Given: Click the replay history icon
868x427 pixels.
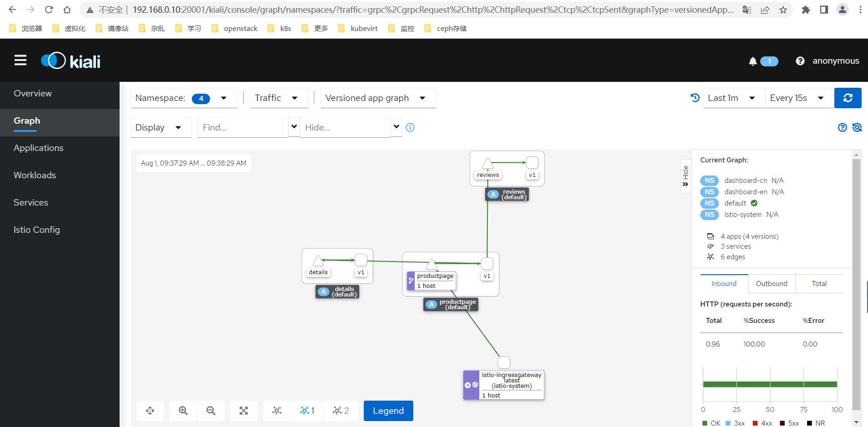Looking at the screenshot, I should point(695,98).
